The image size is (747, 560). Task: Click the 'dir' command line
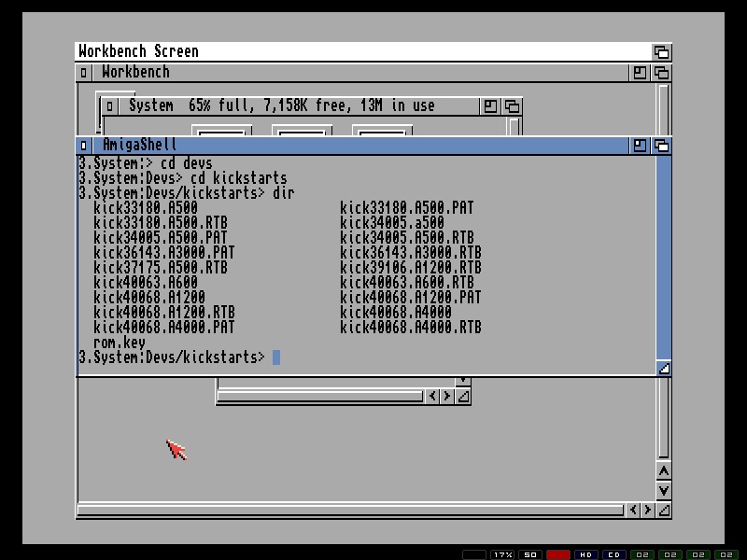(187, 193)
